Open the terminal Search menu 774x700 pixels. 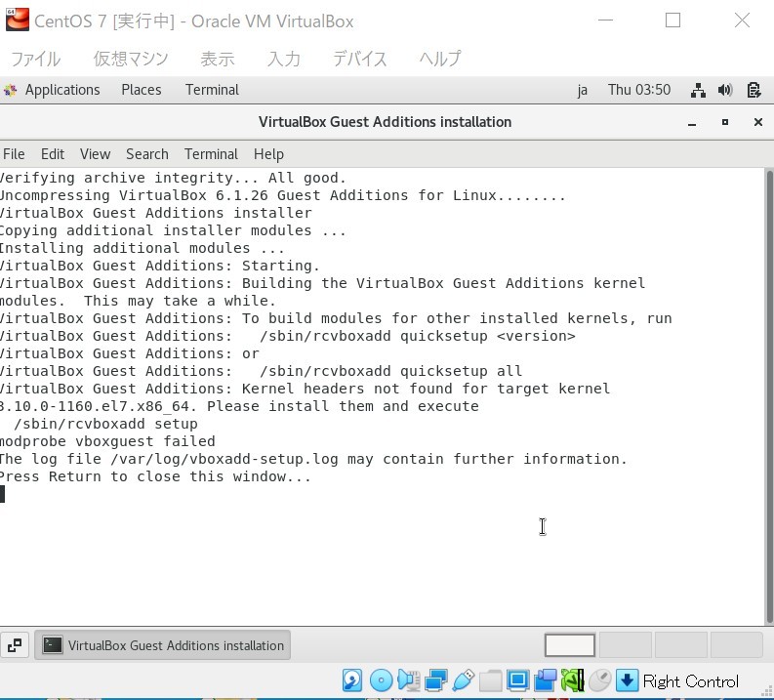point(147,154)
